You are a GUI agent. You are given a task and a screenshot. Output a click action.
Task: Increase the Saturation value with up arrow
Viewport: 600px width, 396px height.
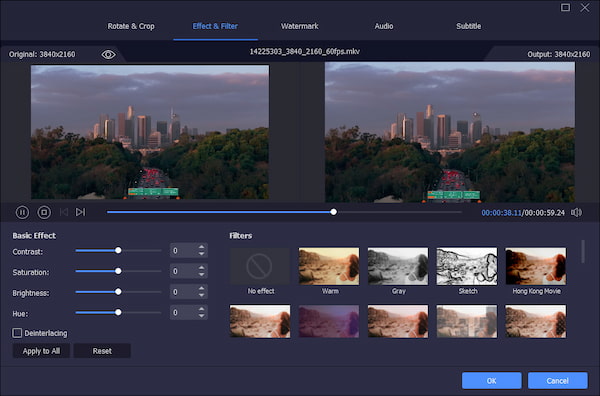pyautogui.click(x=201, y=268)
